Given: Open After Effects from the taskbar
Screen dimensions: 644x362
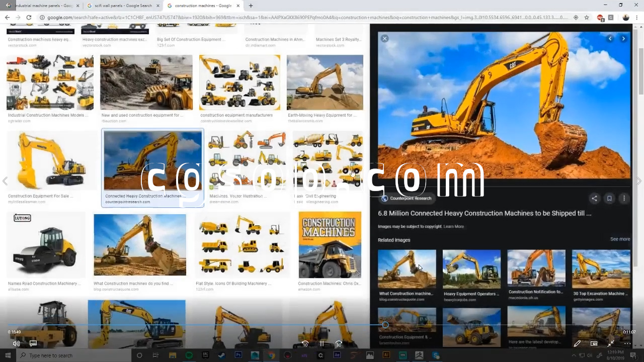Looking at the screenshot, I should pos(337,355).
